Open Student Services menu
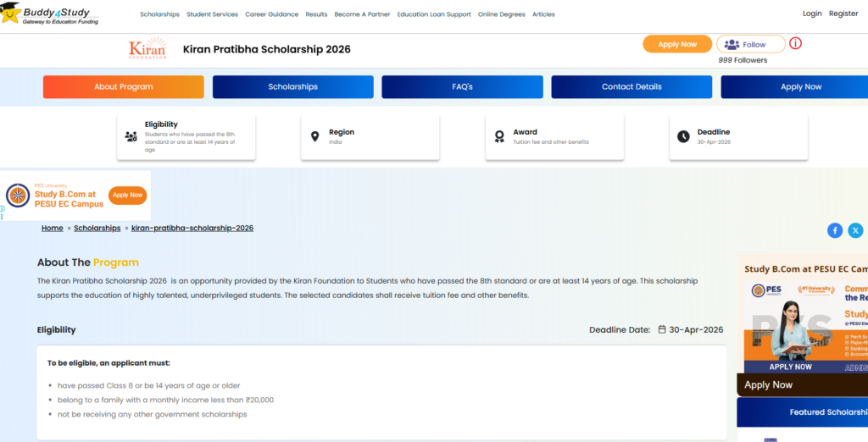The width and height of the screenshot is (868, 442). coord(212,14)
